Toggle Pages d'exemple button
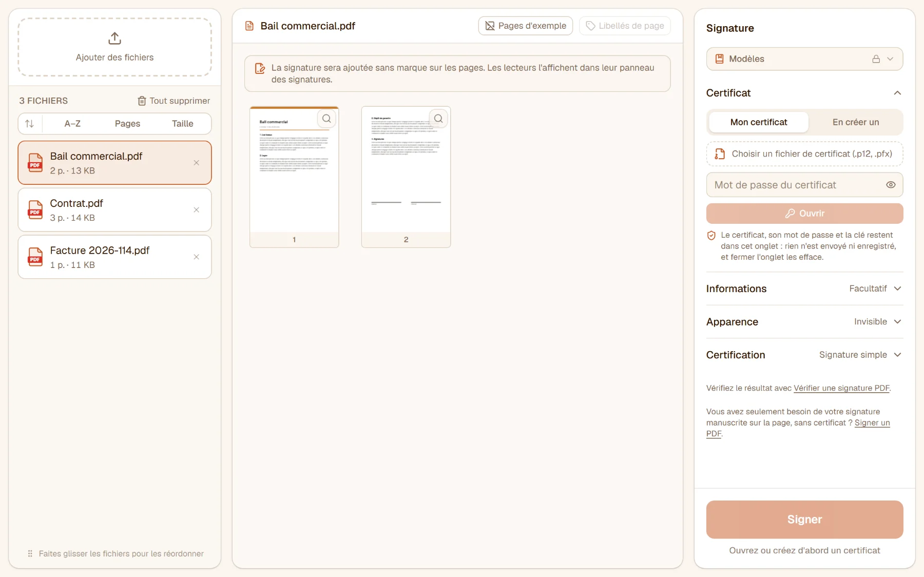924x577 pixels. tap(525, 26)
